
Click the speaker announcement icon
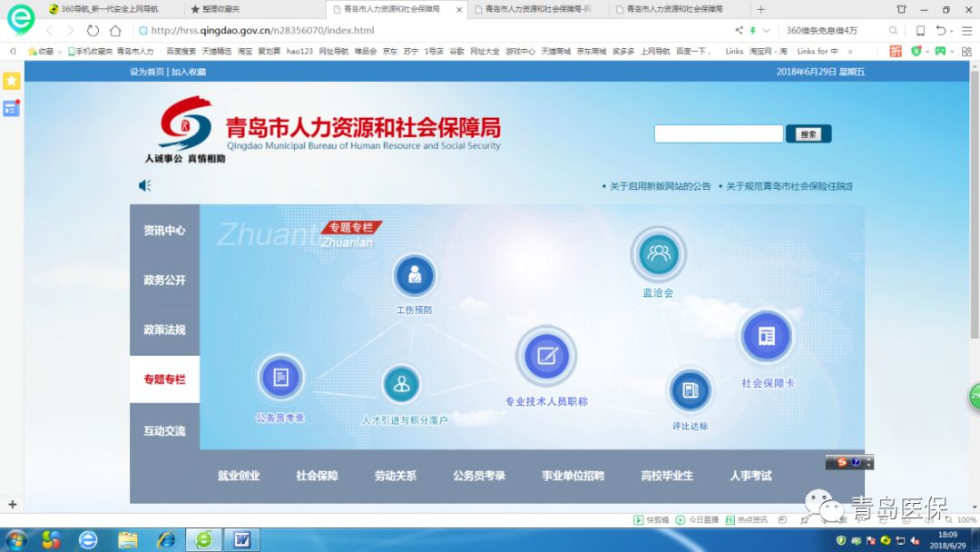click(x=144, y=186)
